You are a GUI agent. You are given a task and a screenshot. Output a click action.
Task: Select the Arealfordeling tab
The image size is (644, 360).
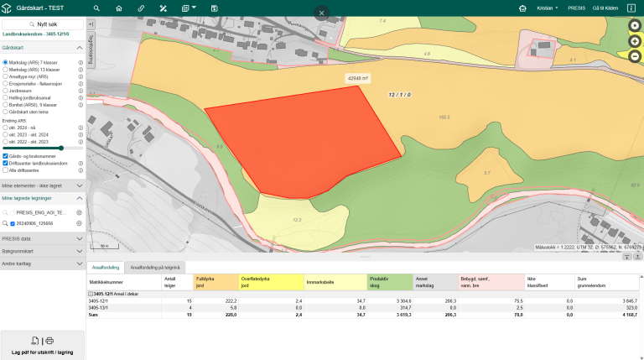(105, 267)
